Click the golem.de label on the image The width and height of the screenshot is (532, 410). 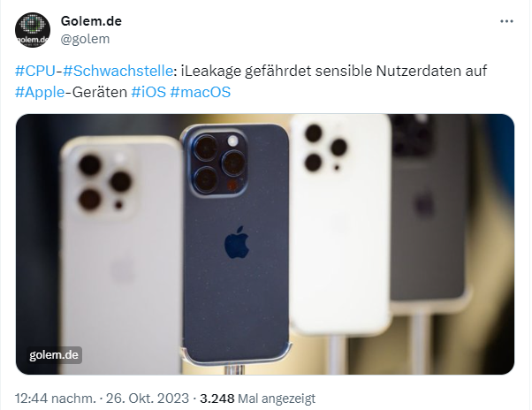tap(54, 355)
